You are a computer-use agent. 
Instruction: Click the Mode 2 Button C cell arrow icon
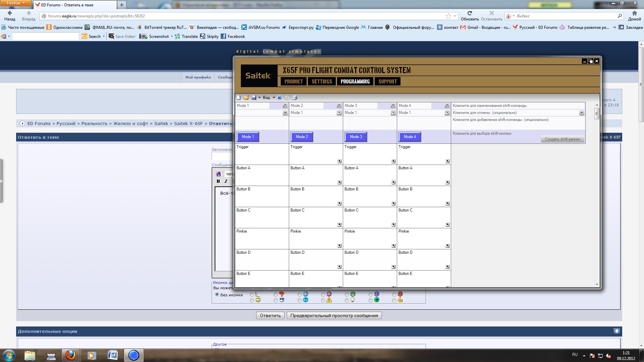point(339,225)
